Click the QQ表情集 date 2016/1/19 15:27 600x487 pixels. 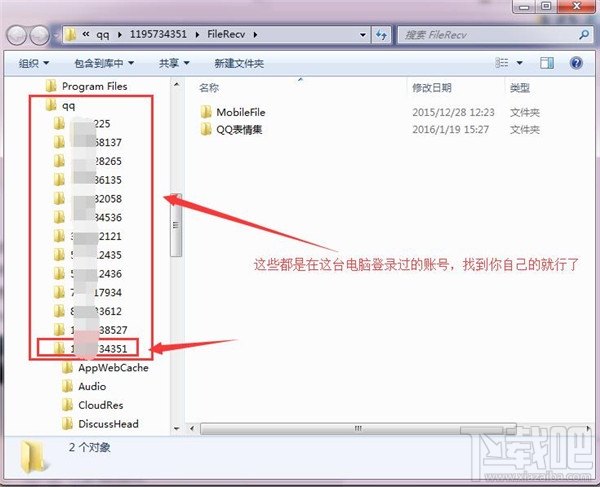[x=450, y=129]
